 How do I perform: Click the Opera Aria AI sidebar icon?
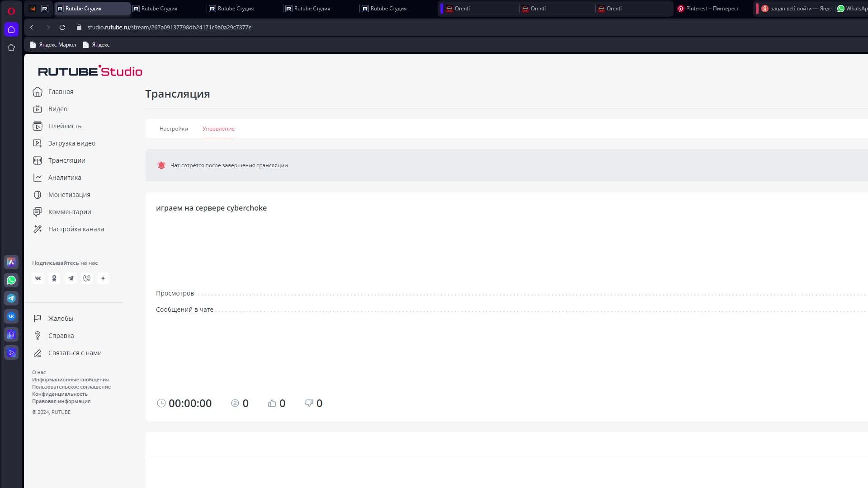pyautogui.click(x=11, y=262)
